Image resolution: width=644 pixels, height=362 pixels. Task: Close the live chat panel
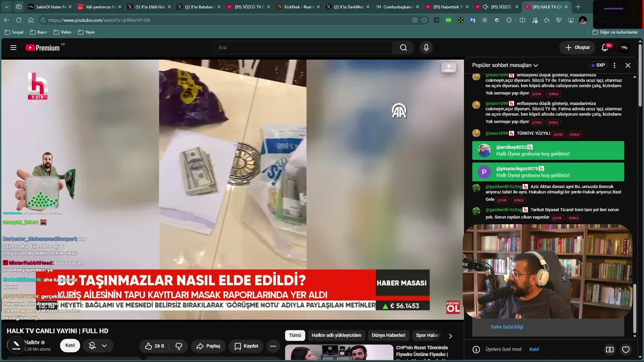[x=628, y=65]
